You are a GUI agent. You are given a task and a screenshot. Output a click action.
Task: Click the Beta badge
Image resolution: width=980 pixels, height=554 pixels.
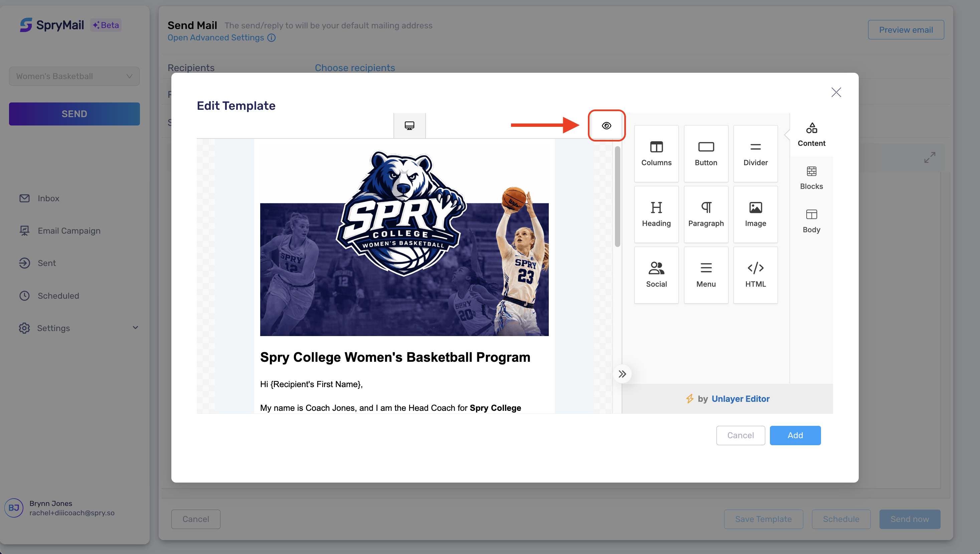(x=106, y=25)
